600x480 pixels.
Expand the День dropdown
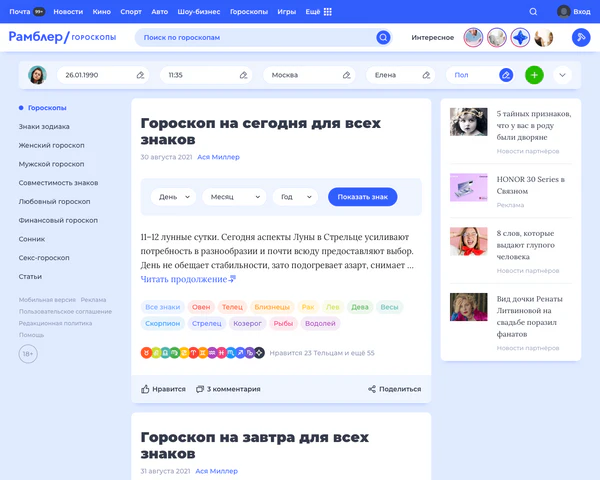tap(173, 197)
